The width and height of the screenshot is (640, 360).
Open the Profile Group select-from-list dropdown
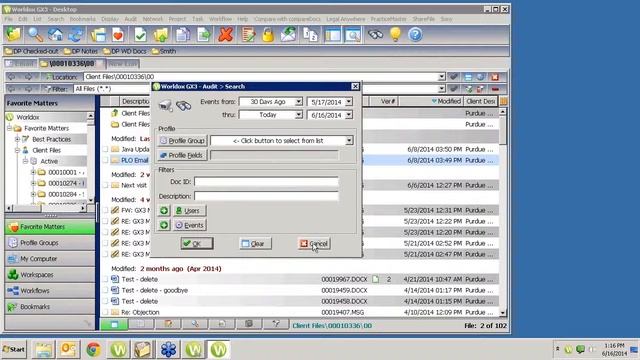(349, 140)
